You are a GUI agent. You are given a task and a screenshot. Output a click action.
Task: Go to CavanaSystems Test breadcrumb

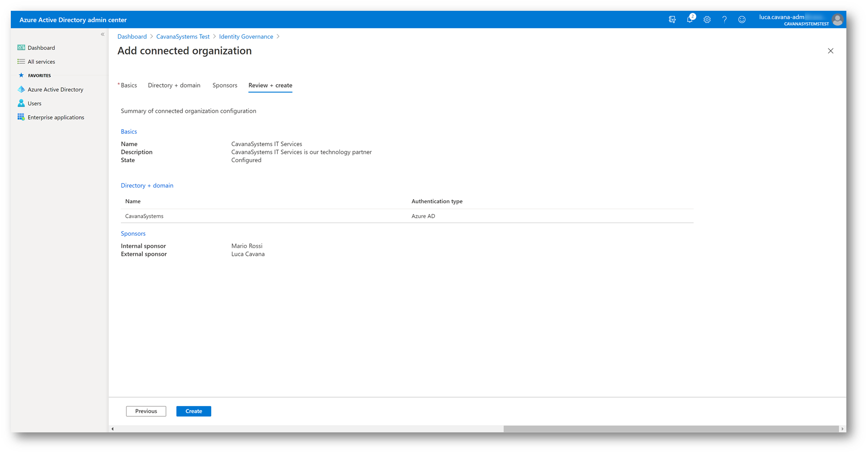(x=183, y=37)
